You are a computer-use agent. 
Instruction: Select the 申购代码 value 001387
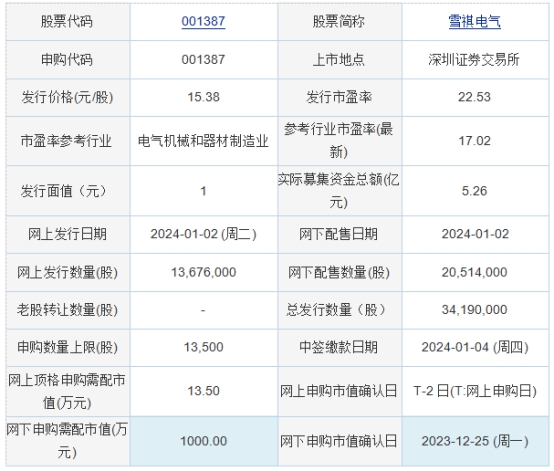[203, 59]
